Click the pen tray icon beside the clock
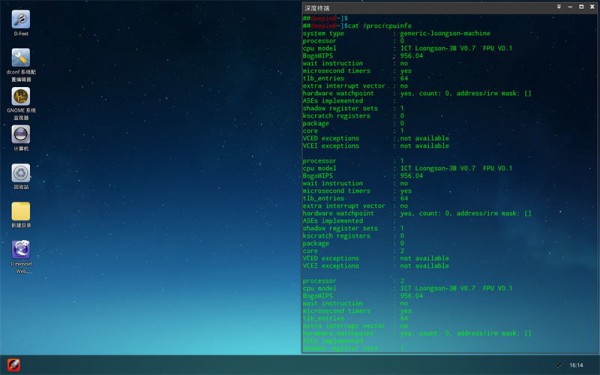The image size is (600, 375). pyautogui.click(x=559, y=365)
